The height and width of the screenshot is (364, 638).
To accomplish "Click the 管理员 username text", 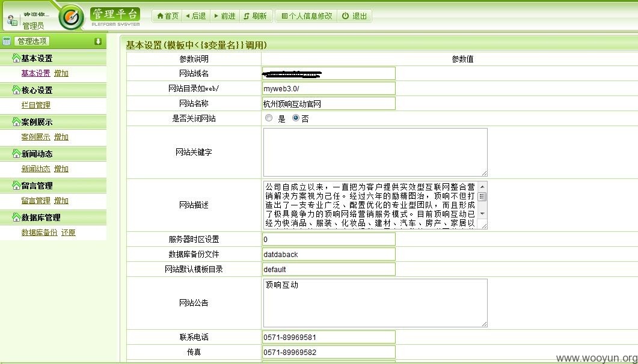I will point(33,26).
